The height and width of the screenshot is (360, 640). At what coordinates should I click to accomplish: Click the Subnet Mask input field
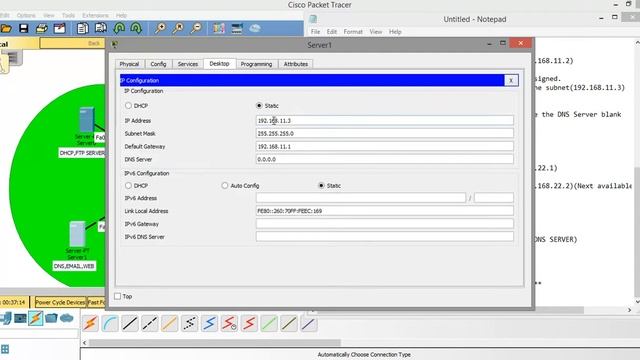tap(384, 133)
